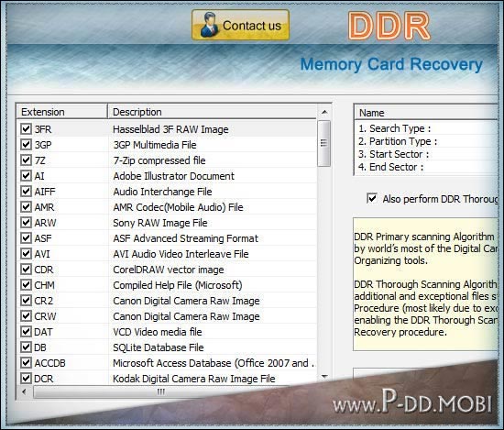Select 'CorelDRAW vector image' description

(x=169, y=270)
